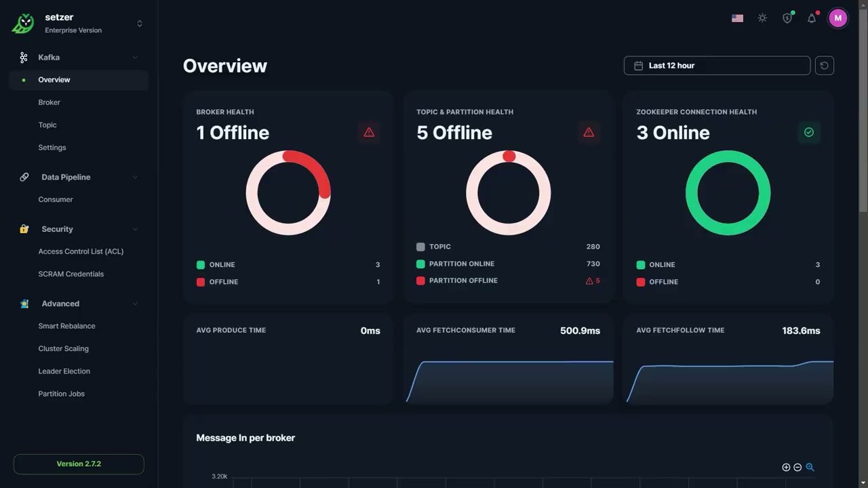868x488 pixels.
Task: Open Partition Jobs
Action: tap(62, 394)
